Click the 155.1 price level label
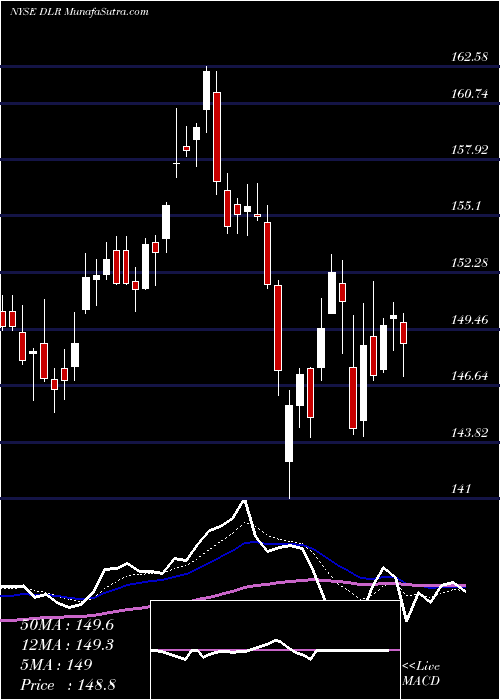The height and width of the screenshot is (700, 500). click(x=466, y=206)
